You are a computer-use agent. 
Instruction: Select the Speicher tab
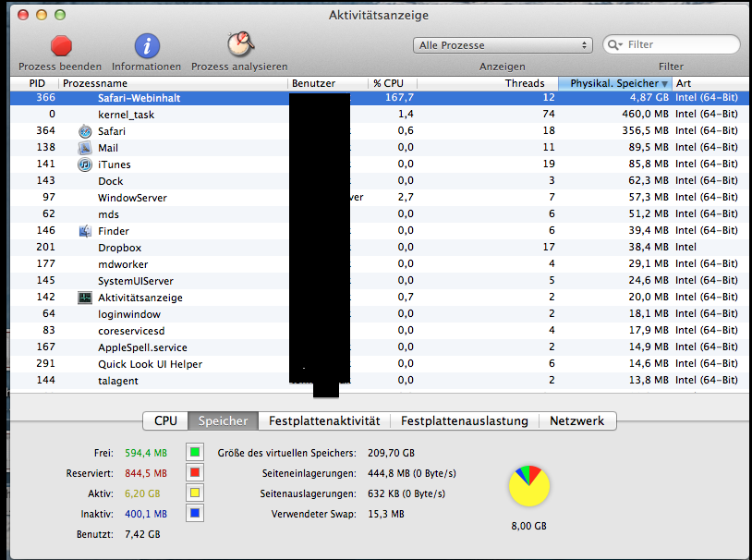[x=223, y=420]
